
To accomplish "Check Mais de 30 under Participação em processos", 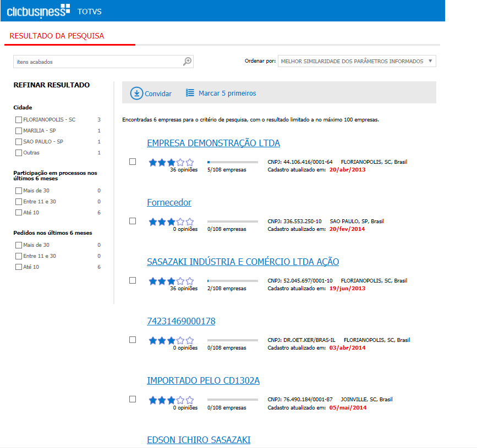I will click(x=19, y=191).
